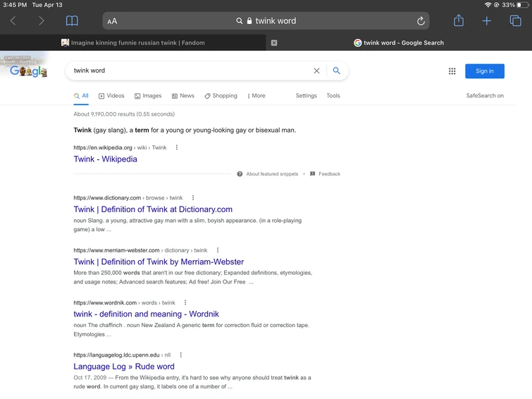Open options dots for wordnik result
The image size is (532, 399).
[185, 302]
